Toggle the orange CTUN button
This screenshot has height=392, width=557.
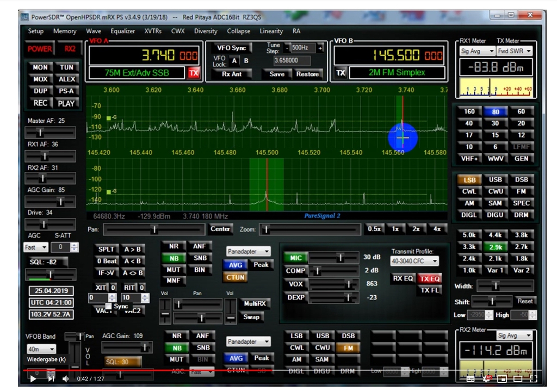click(235, 277)
